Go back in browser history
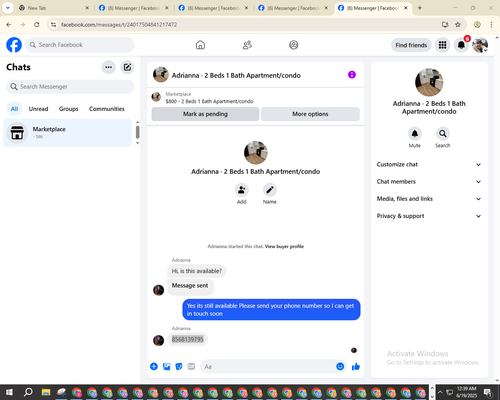 coord(9,24)
